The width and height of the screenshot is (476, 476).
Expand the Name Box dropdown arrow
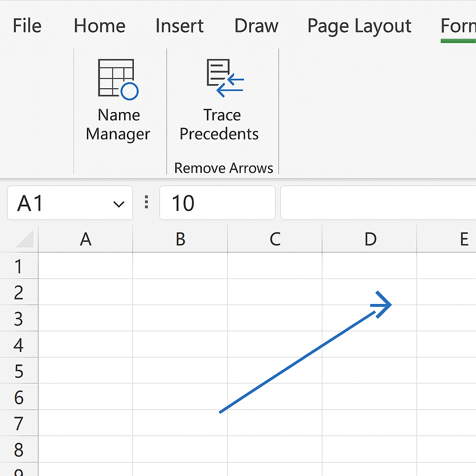119,204
